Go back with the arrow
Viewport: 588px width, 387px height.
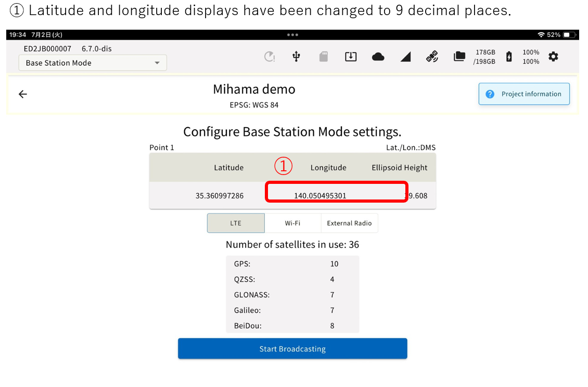click(23, 94)
